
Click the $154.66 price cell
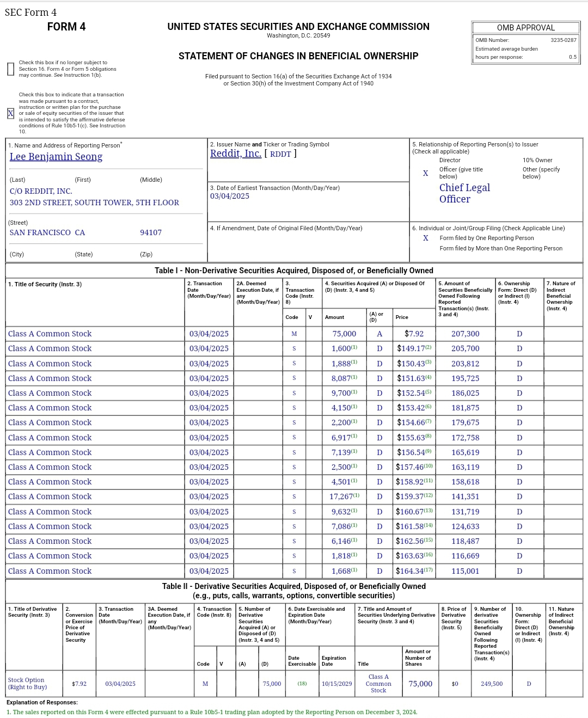coord(414,422)
